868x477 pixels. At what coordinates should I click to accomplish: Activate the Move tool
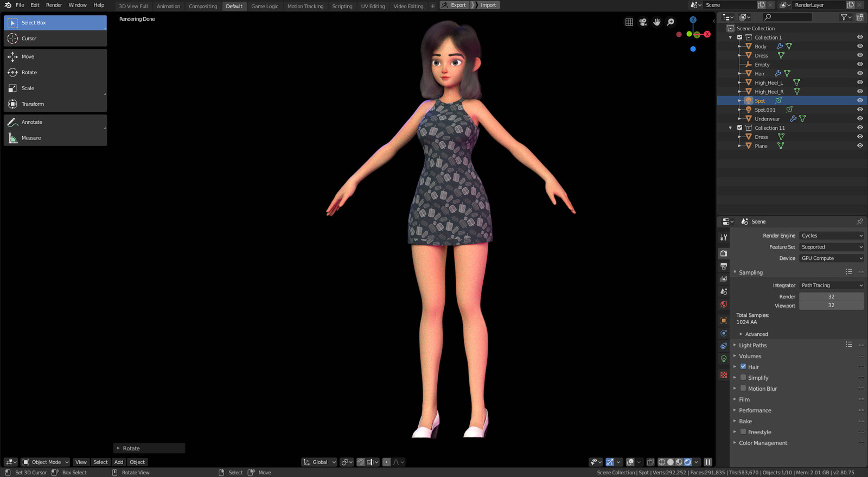(55, 56)
